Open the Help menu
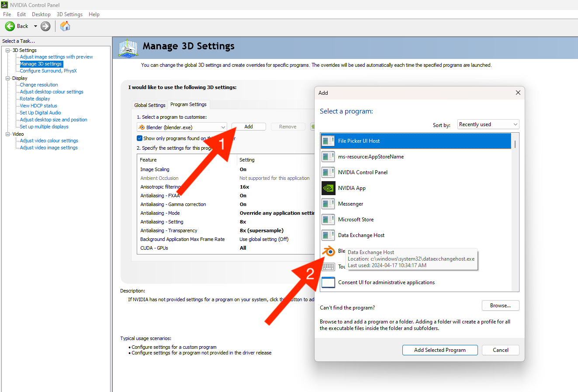The width and height of the screenshot is (578, 392). [x=94, y=14]
